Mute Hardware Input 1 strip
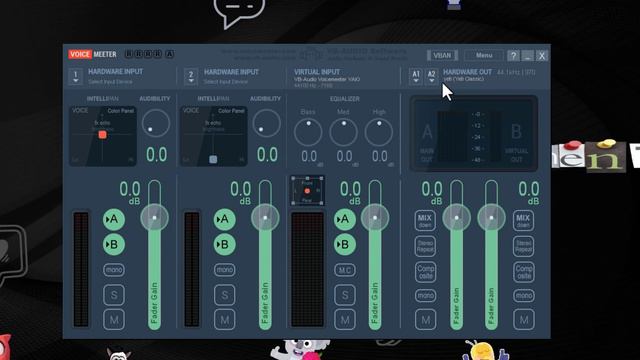The width and height of the screenshot is (640, 360). 114,320
